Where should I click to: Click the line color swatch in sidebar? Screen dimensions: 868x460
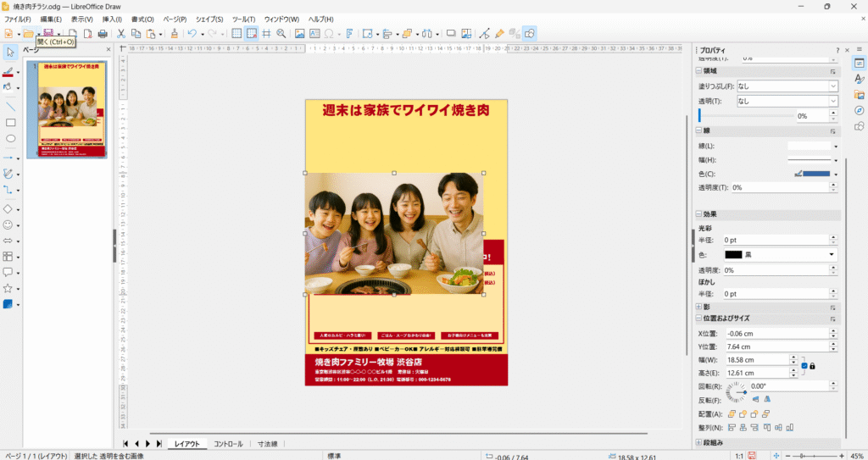point(816,174)
